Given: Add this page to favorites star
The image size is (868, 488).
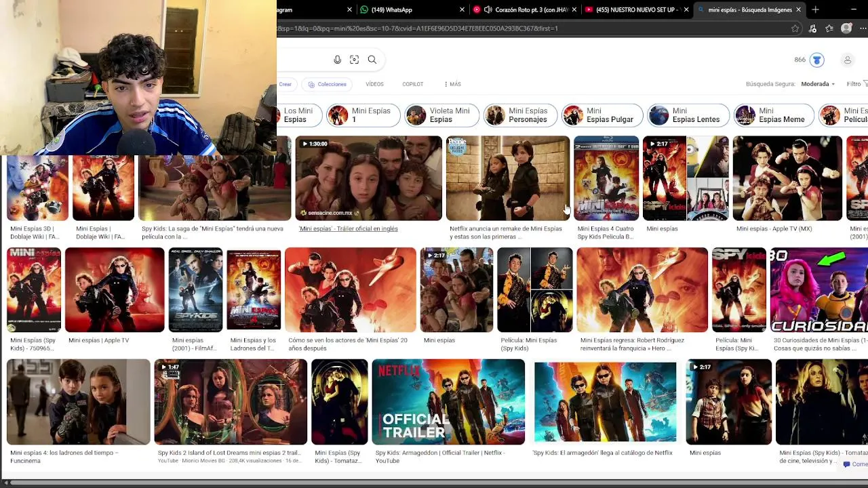Looking at the screenshot, I should (x=795, y=28).
